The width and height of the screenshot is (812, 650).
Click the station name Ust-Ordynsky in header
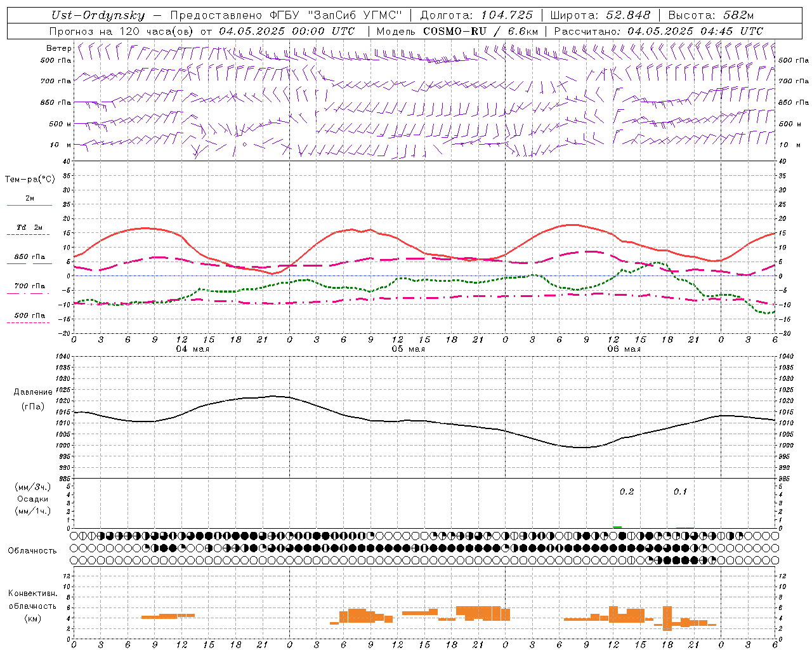point(98,15)
